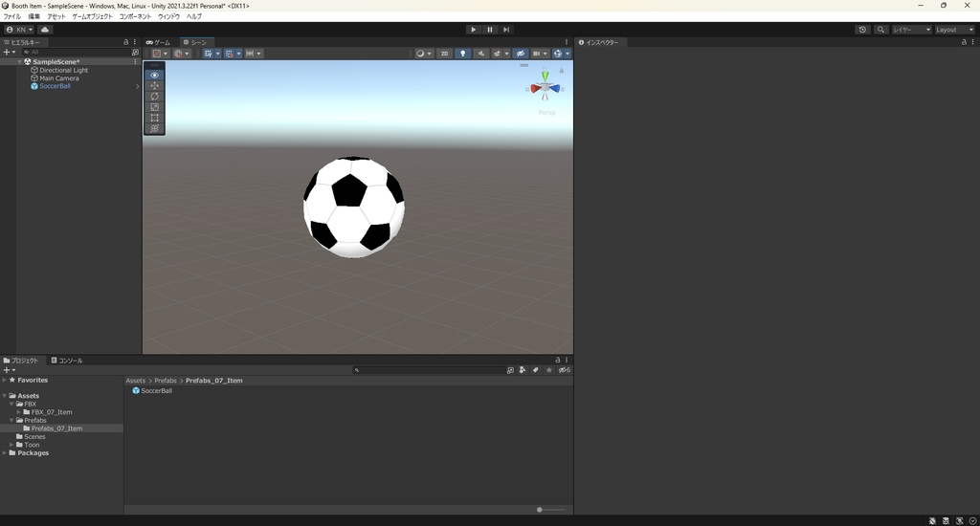This screenshot has height=526, width=980.
Task: Switch to the コンソール tab
Action: [67, 361]
